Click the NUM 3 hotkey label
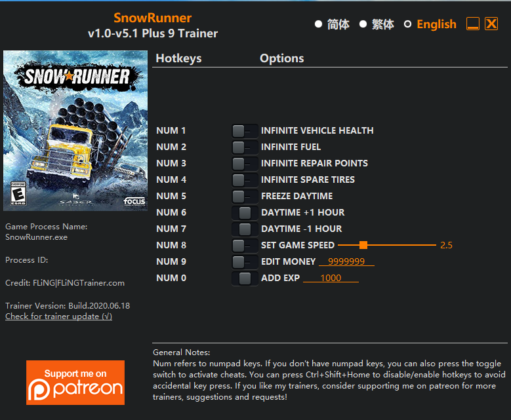Image resolution: width=511 pixels, height=420 pixels. click(171, 163)
